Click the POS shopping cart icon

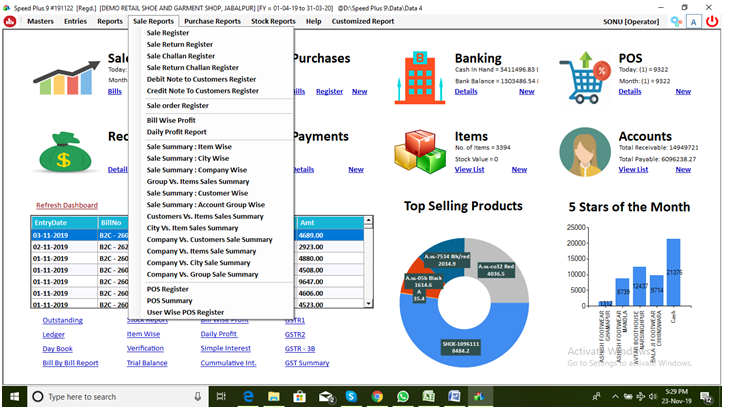(x=585, y=78)
